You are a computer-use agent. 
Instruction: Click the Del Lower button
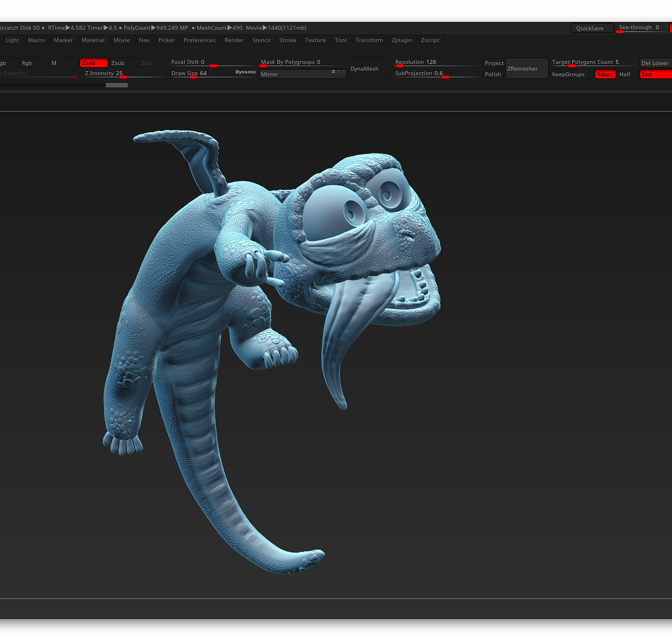pos(656,63)
